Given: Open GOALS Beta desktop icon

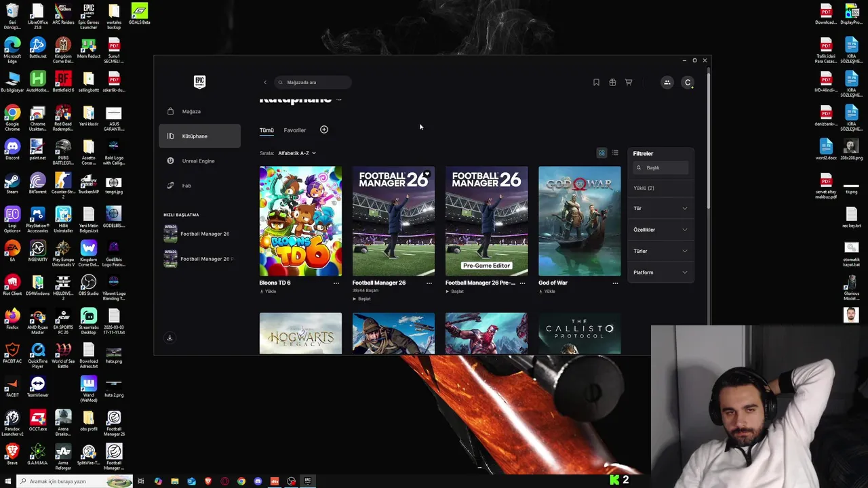Looking at the screenshot, I should (x=139, y=15).
